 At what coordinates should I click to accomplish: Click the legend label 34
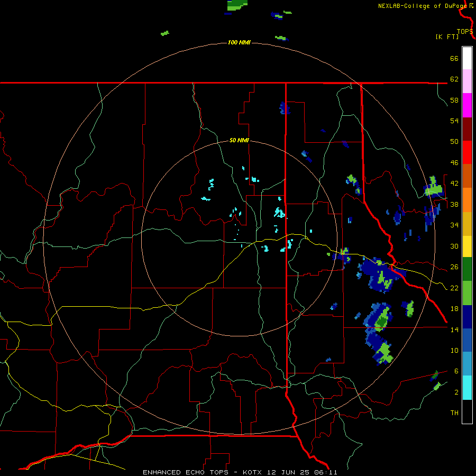[x=454, y=225]
